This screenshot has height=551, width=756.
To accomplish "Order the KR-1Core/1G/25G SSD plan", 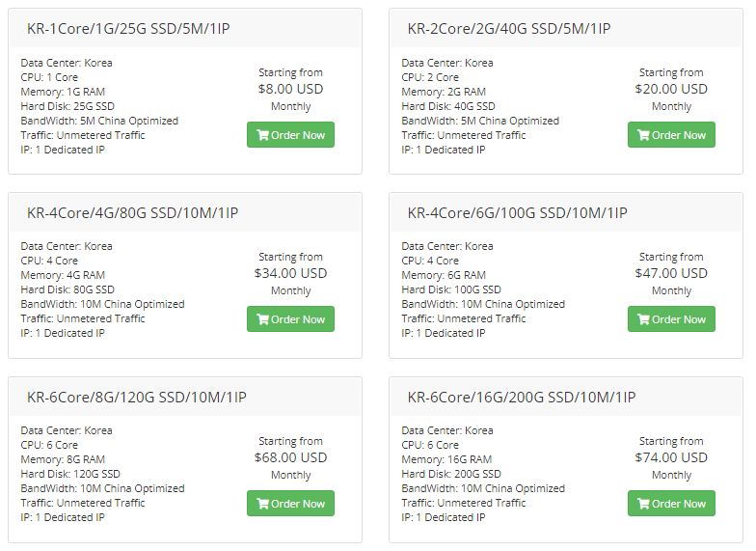I will pos(291,135).
